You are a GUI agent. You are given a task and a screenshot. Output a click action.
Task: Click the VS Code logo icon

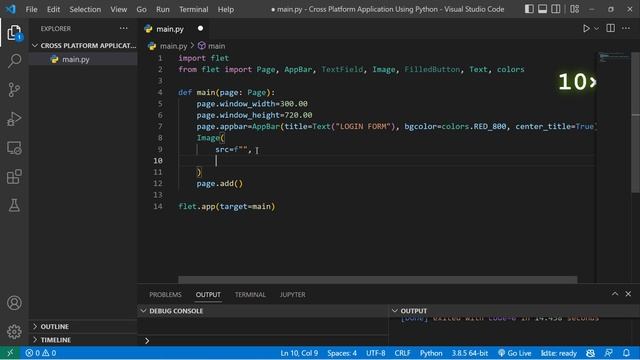click(x=11, y=9)
